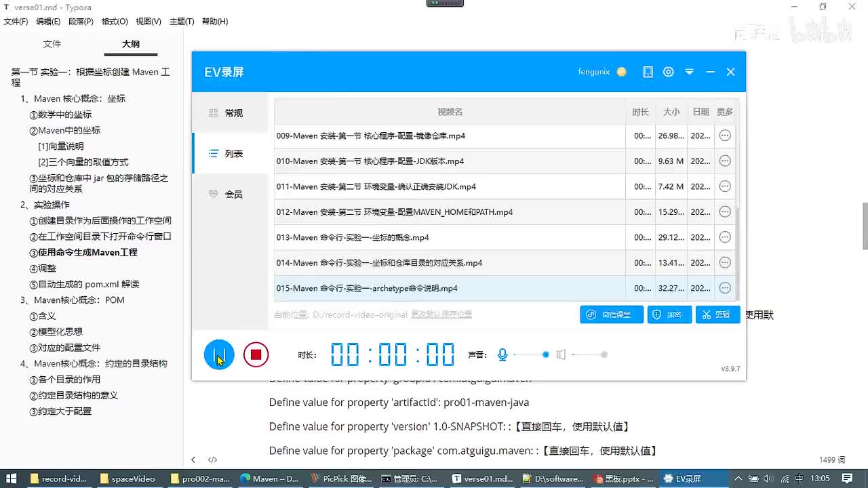Open Windows Start menu
The width and height of the screenshot is (868, 488).
point(12,479)
